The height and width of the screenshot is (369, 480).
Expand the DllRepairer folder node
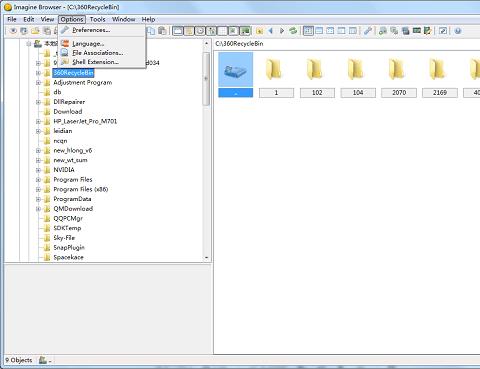point(38,102)
